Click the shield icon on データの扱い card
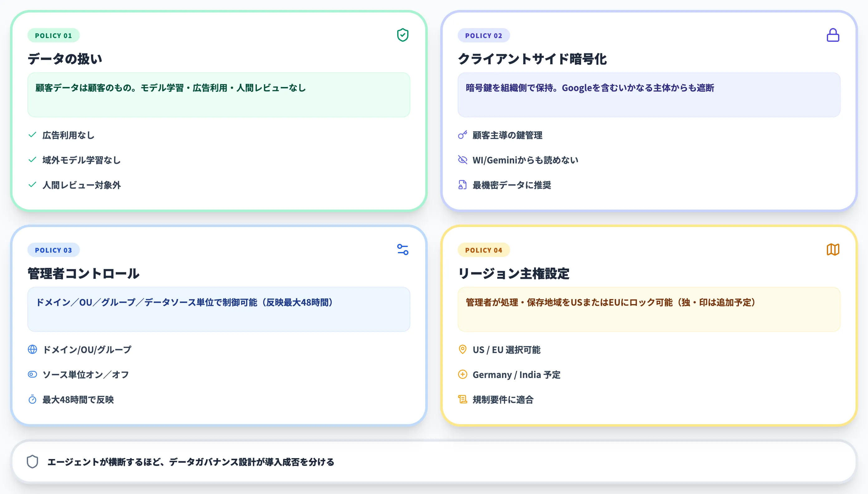 pos(402,35)
